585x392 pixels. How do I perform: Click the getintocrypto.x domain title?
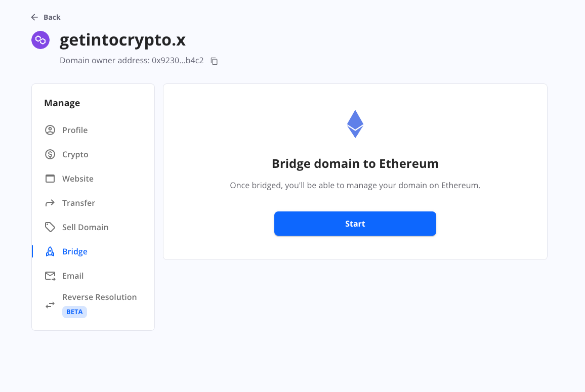coord(122,39)
